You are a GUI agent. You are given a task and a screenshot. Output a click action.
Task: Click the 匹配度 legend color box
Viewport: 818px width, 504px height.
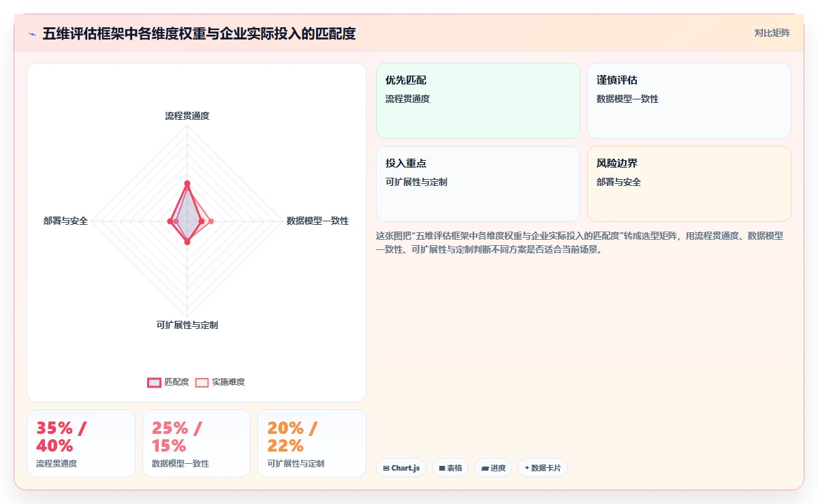pos(154,382)
